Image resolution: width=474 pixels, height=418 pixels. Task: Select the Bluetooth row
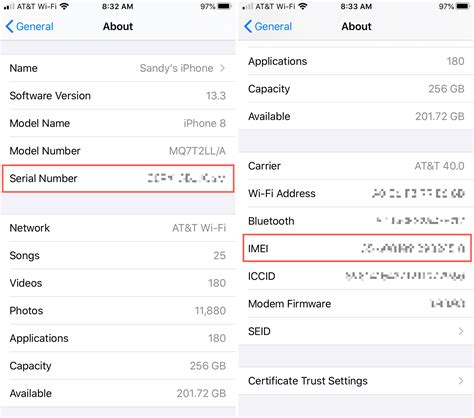tap(356, 221)
